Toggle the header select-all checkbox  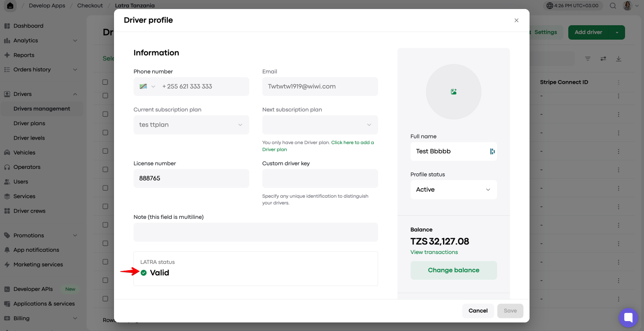pyautogui.click(x=105, y=82)
